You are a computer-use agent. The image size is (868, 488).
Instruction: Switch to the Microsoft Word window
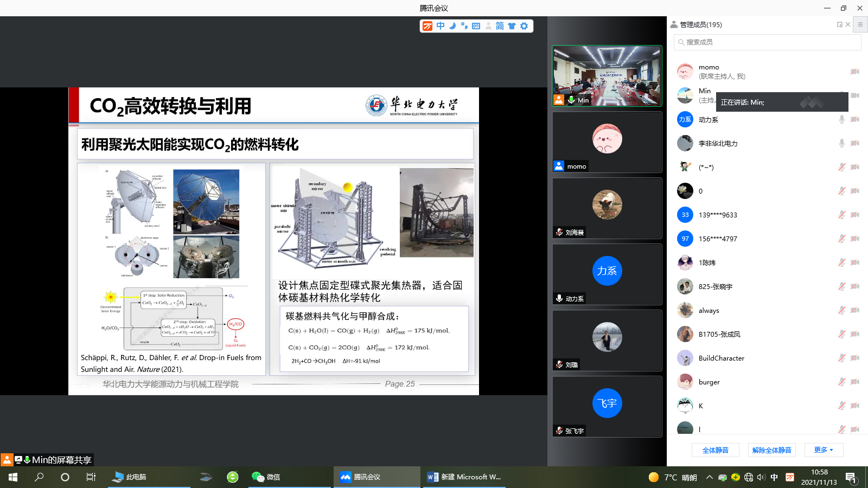464,477
